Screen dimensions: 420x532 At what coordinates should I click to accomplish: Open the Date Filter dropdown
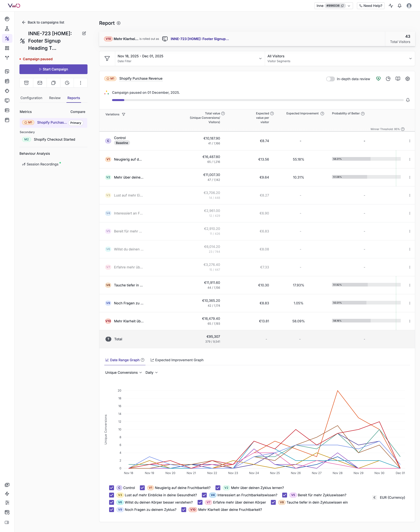click(189, 58)
